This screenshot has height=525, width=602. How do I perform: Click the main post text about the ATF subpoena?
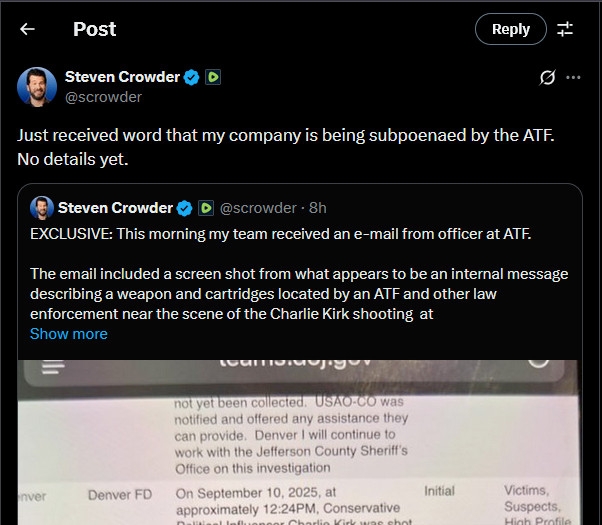click(270, 146)
